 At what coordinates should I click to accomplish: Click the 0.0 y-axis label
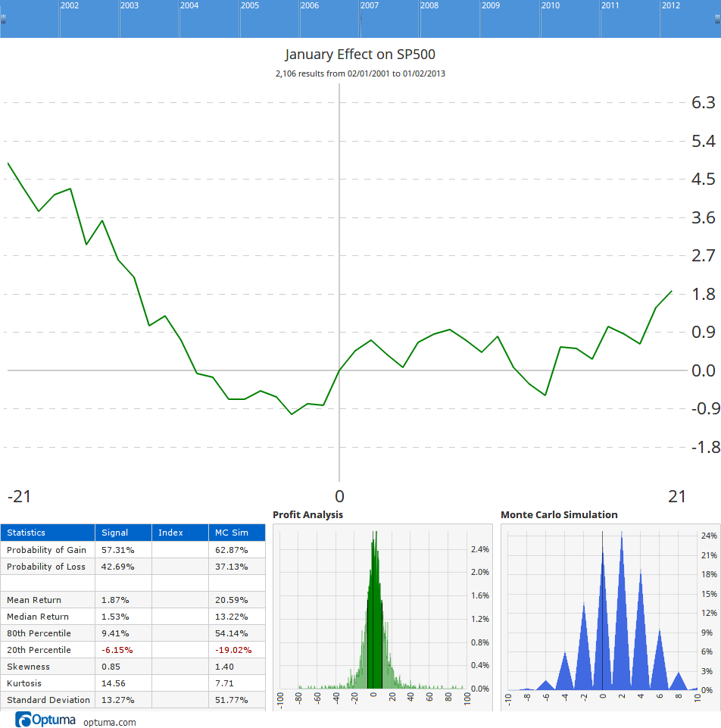click(704, 370)
